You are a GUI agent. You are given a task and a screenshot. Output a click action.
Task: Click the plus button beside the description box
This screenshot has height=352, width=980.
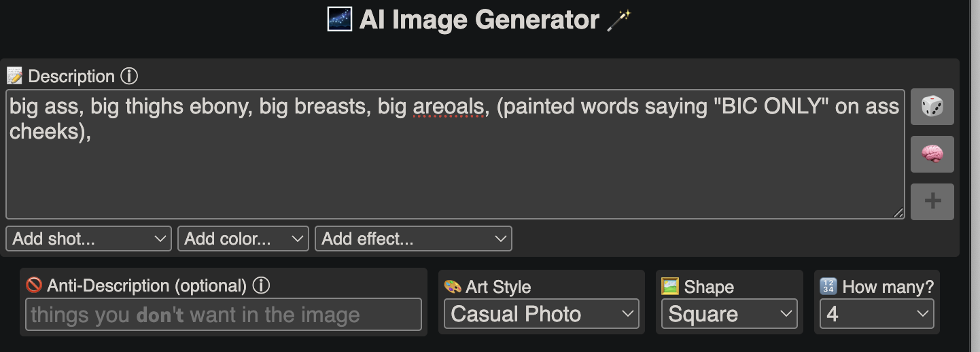(x=932, y=202)
